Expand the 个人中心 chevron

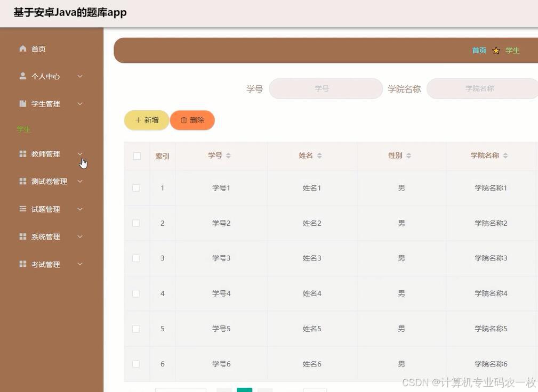tap(80, 76)
